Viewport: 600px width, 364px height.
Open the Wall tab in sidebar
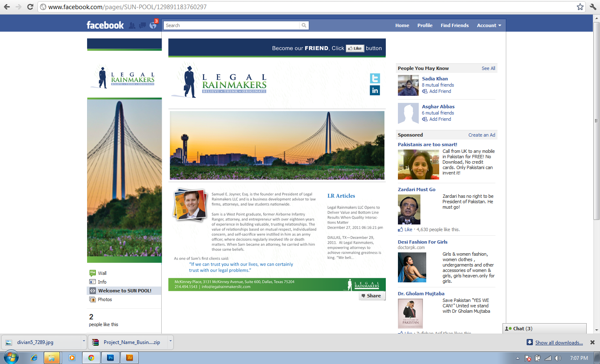[102, 273]
